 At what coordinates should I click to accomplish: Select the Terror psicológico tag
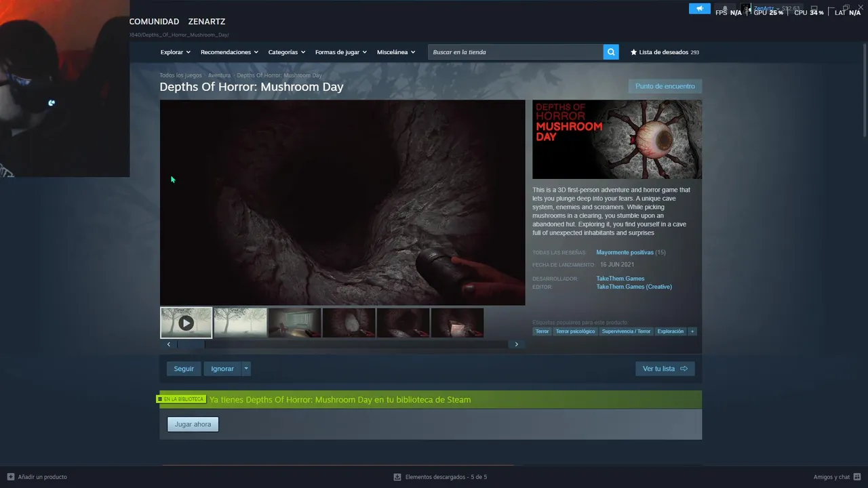[575, 331]
